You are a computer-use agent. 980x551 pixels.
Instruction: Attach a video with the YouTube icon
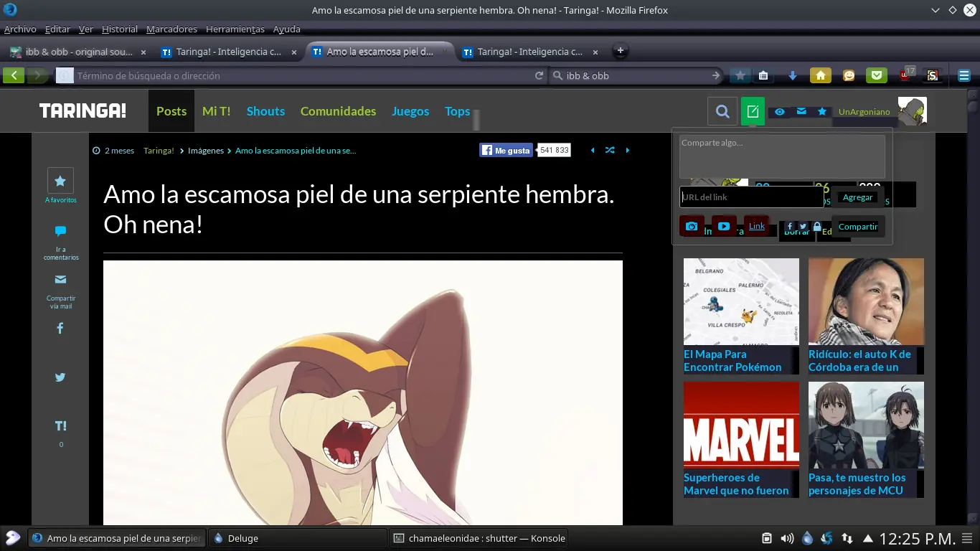tap(723, 226)
